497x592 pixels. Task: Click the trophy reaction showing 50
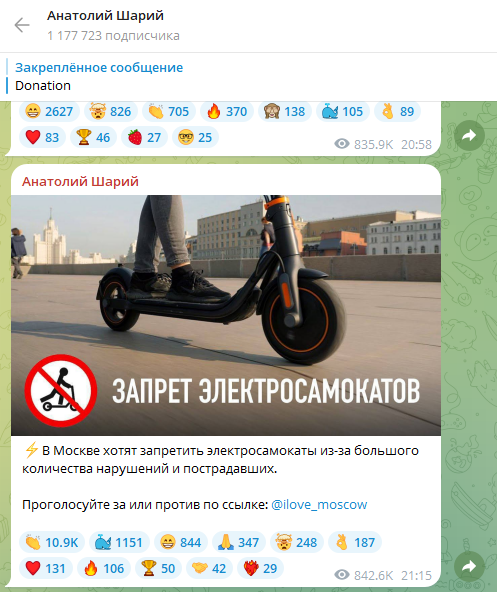tap(158, 568)
